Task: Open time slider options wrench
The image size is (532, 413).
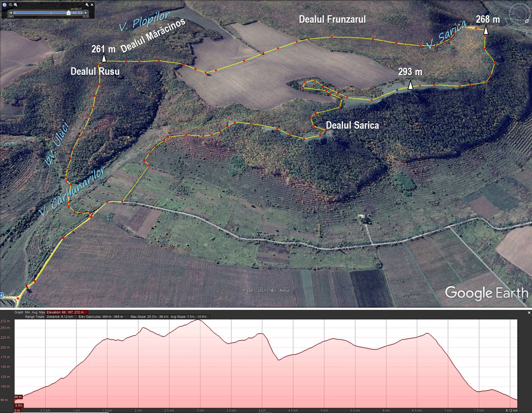Action: tap(87, 5)
